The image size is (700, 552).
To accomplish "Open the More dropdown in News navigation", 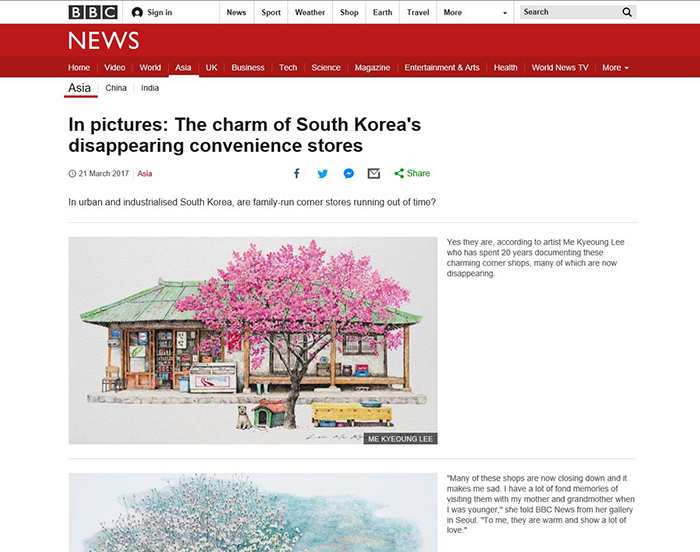I will click(x=615, y=67).
